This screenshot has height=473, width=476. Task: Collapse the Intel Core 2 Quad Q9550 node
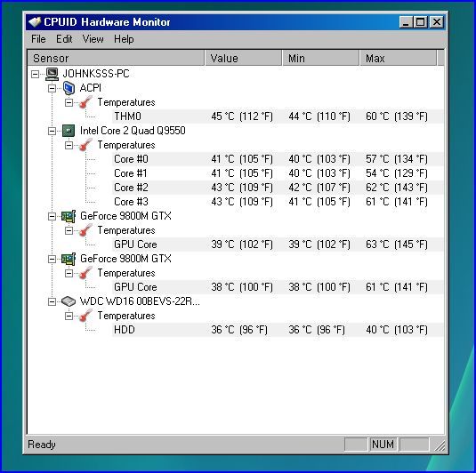[52, 131]
